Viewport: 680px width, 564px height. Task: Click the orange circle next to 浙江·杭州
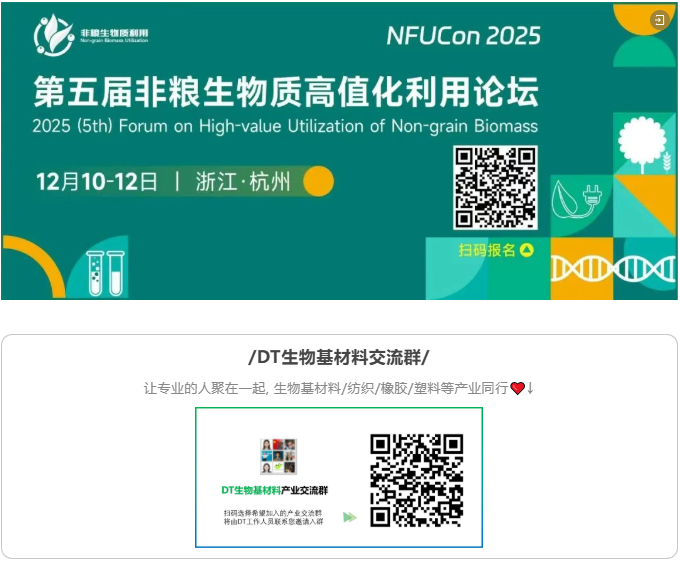point(318,181)
